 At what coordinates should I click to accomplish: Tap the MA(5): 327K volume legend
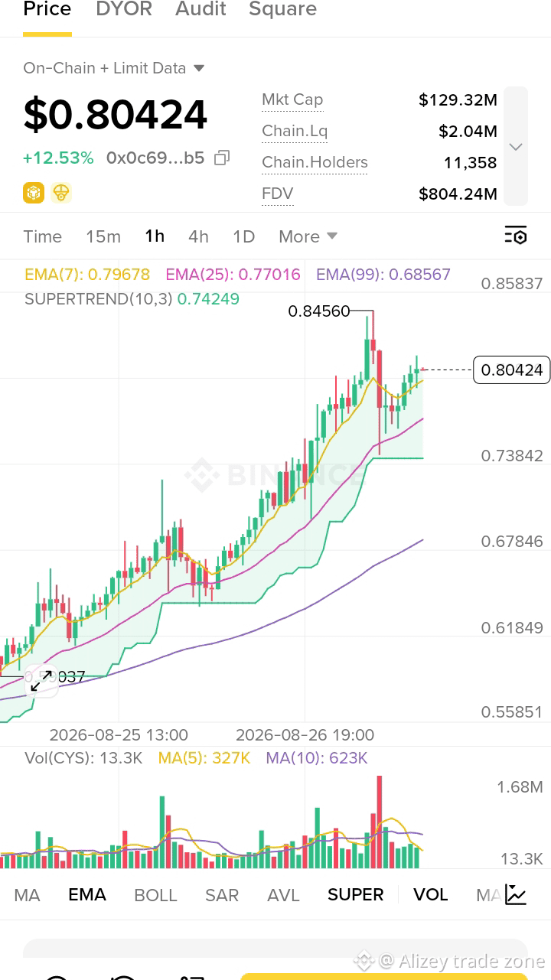pyautogui.click(x=204, y=758)
